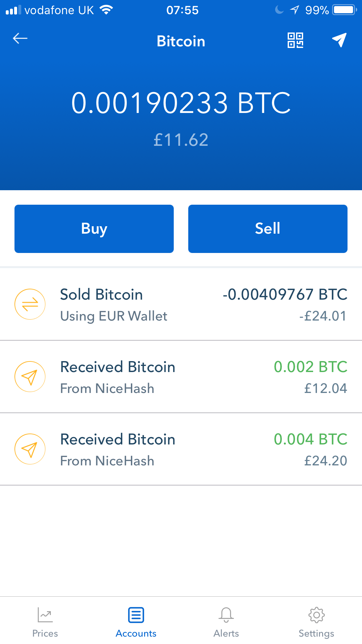Open the £12.04 NiceHash transaction
362x644 pixels.
click(181, 377)
